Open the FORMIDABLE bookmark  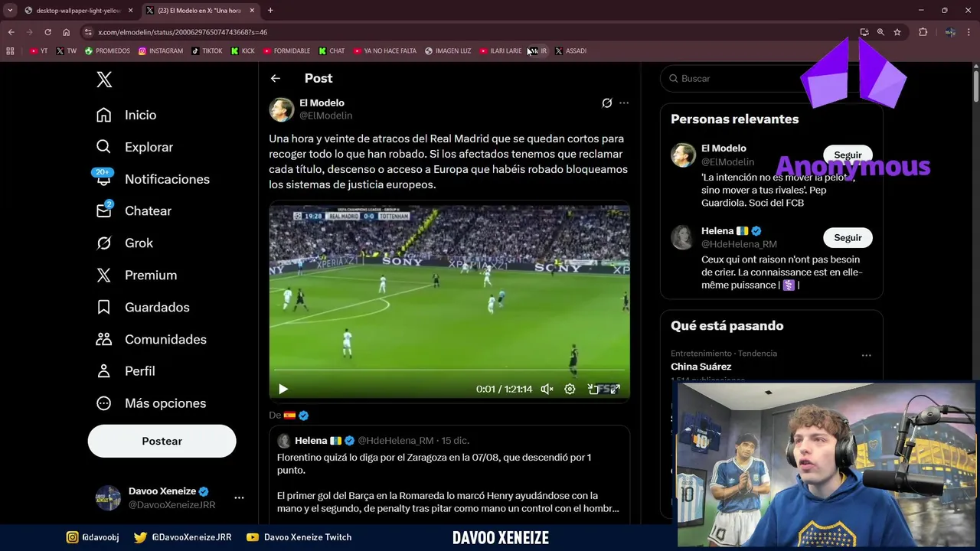(286, 51)
